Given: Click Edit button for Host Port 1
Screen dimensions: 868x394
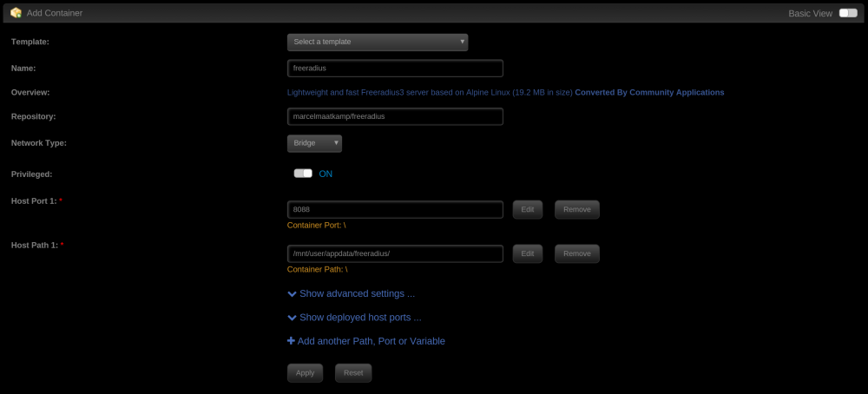Looking at the screenshot, I should pyautogui.click(x=528, y=210).
